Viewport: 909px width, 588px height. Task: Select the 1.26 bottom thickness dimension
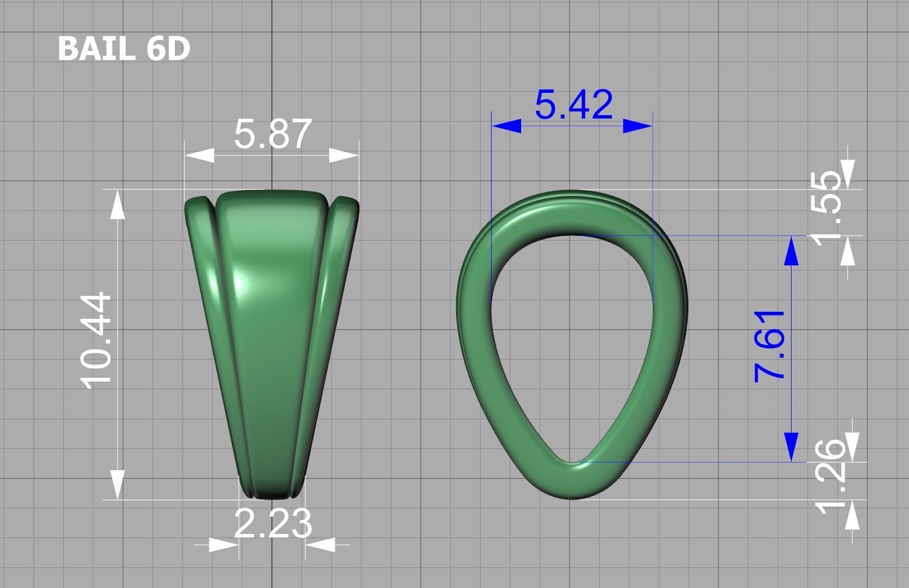point(830,477)
